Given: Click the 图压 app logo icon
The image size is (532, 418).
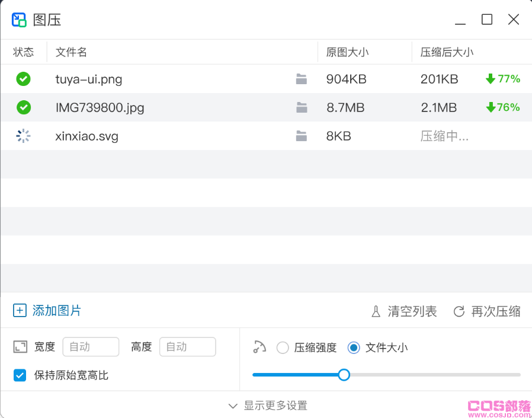Looking at the screenshot, I should pyautogui.click(x=19, y=20).
